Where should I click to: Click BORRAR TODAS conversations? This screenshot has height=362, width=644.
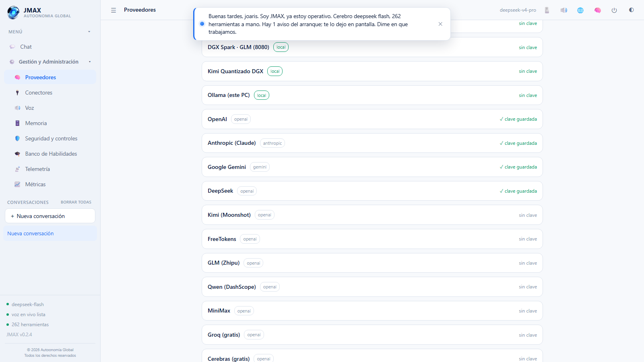point(76,202)
